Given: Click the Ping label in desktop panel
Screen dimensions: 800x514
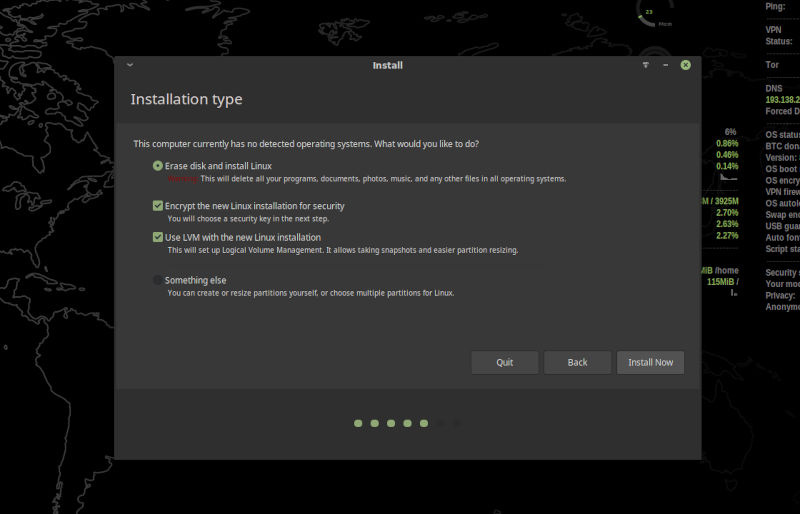Looking at the screenshot, I should click(775, 7).
